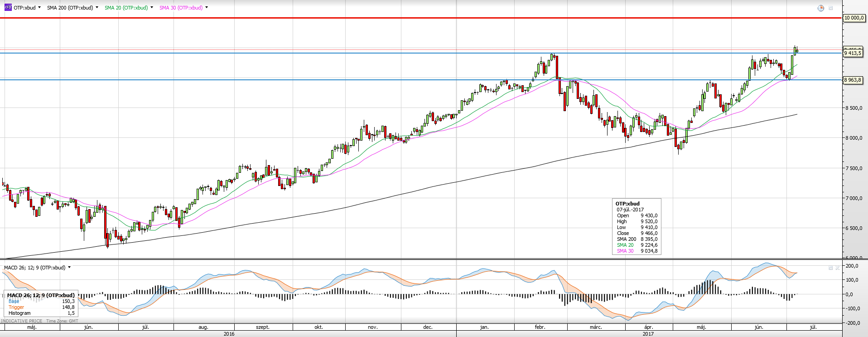This screenshot has height=337, width=868.
Task: Click the 07-júl.-2017 date in data box
Action: point(630,210)
